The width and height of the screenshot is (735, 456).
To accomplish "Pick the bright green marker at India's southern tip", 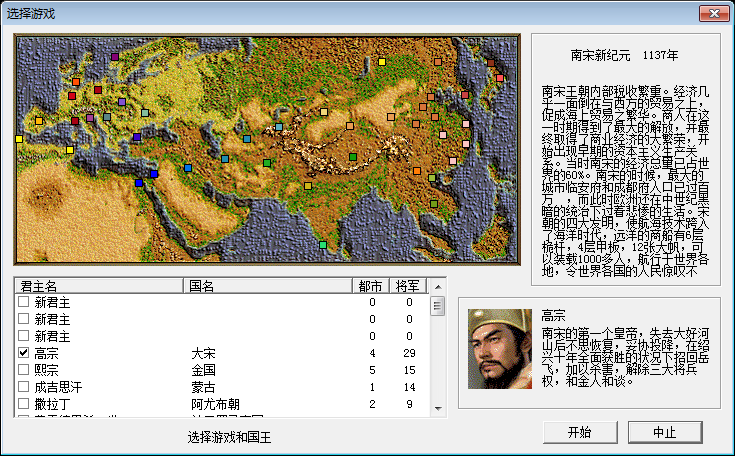I will [x=323, y=245].
